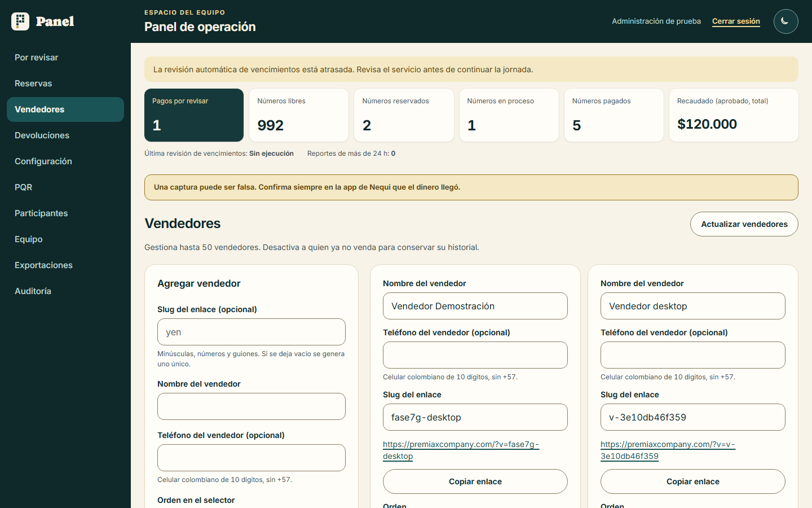This screenshot has height=508, width=812.
Task: Click the phone field under Vendedor desktop
Action: point(693,355)
